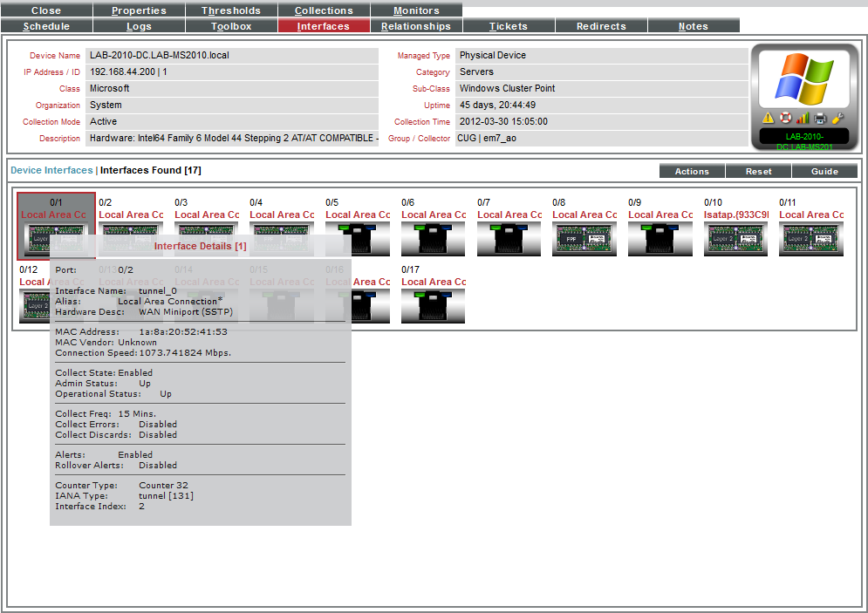The height and width of the screenshot is (613, 868).
Task: Go to the Tickets tab
Action: click(x=509, y=25)
